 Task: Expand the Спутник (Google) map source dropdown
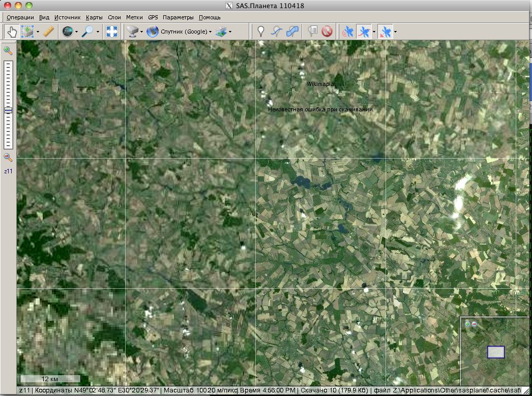211,32
